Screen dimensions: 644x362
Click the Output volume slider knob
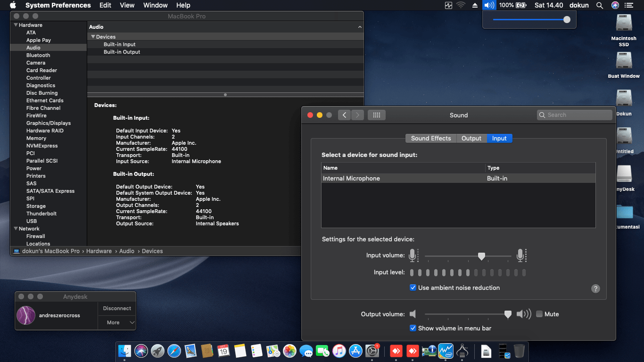coord(508,314)
